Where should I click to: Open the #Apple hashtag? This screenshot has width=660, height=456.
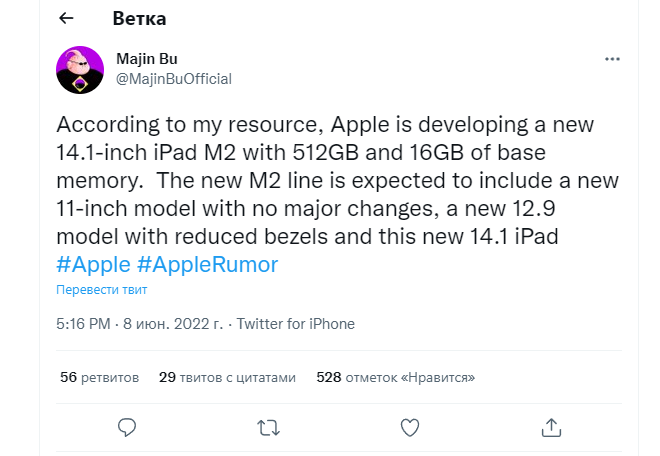click(92, 264)
